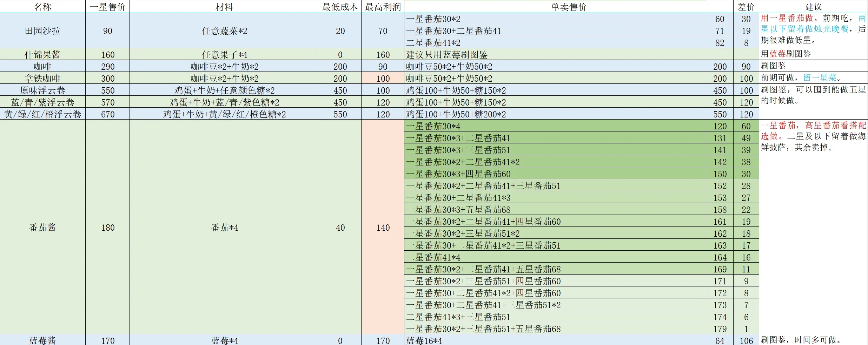Select the 二星番茄41*2 cell
Image resolution: width=868 pixels, height=345 pixels.
point(555,42)
